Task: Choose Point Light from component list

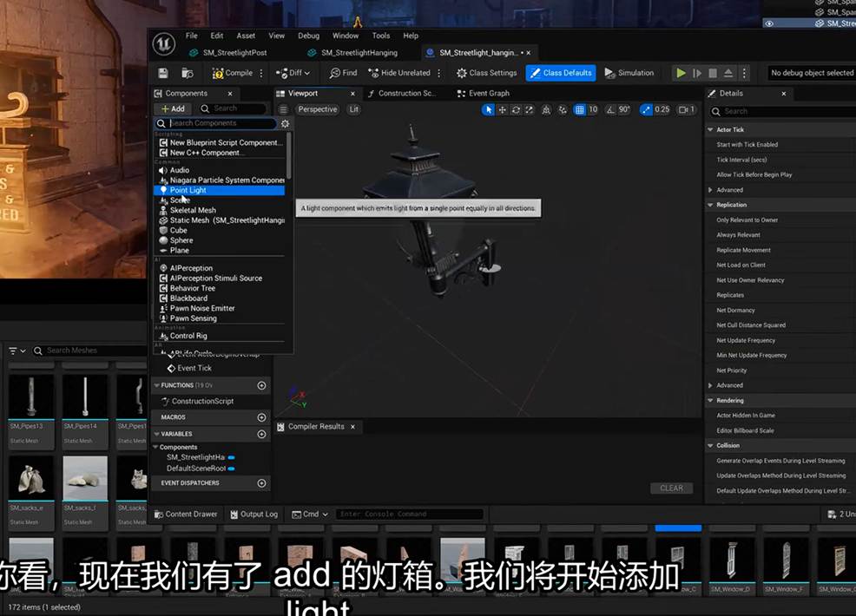Action: (x=188, y=190)
